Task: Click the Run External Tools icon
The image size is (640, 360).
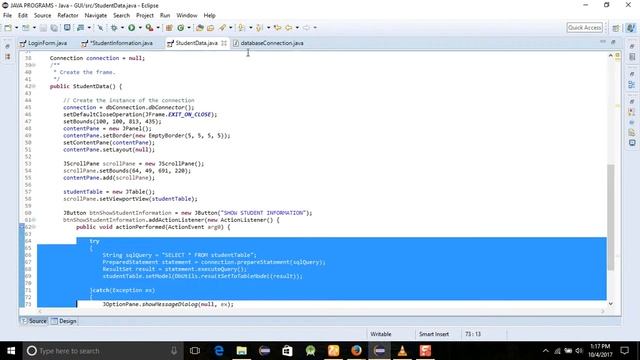Action: (149, 28)
